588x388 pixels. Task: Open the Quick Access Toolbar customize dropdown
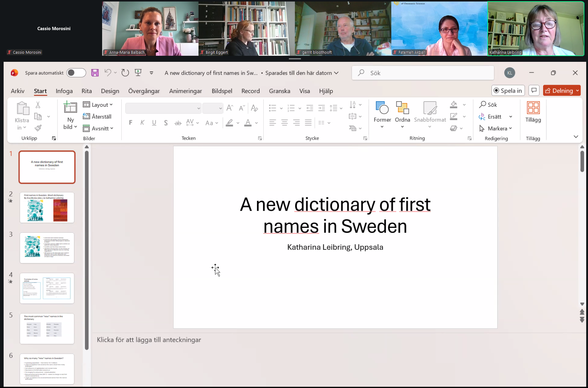pos(152,73)
